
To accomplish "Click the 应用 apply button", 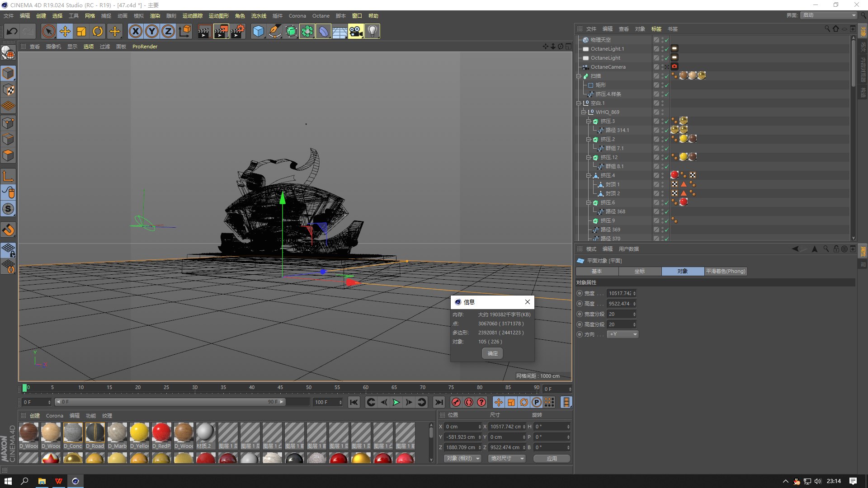I will pos(552,458).
